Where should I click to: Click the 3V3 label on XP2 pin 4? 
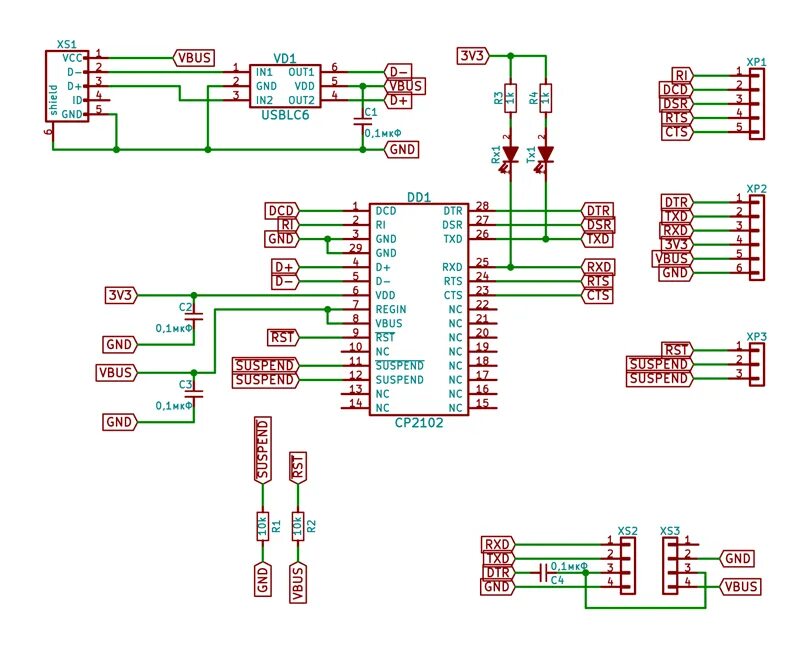coord(677,244)
